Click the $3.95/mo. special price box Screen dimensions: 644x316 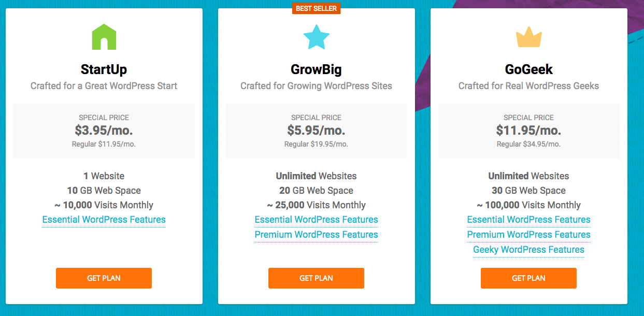click(x=104, y=131)
